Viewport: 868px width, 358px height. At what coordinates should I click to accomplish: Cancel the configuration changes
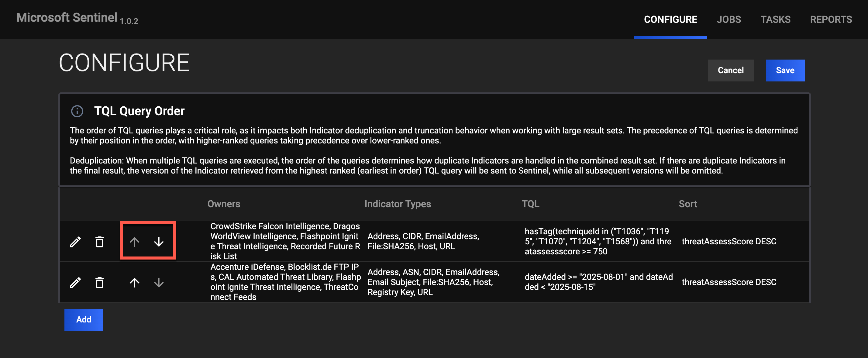tap(731, 70)
